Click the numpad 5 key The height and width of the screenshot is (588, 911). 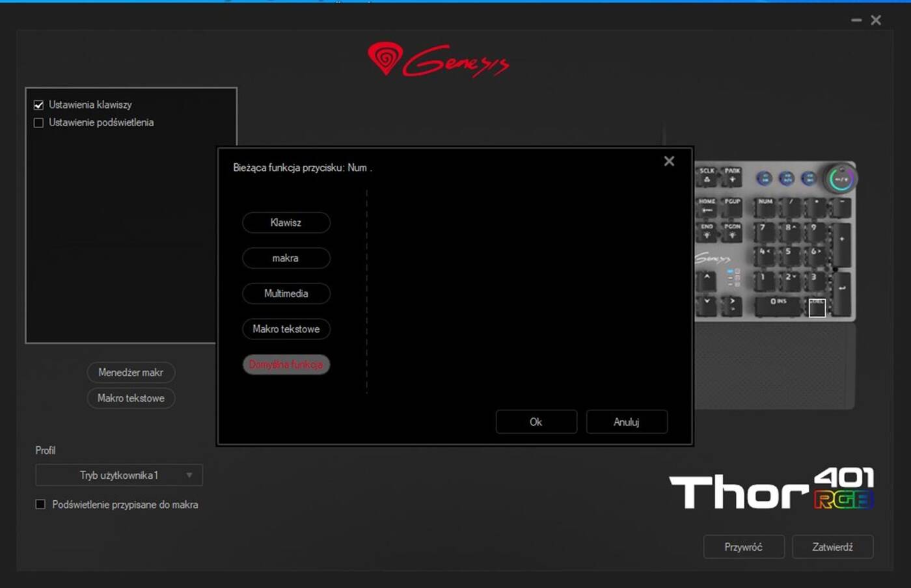pos(789,255)
